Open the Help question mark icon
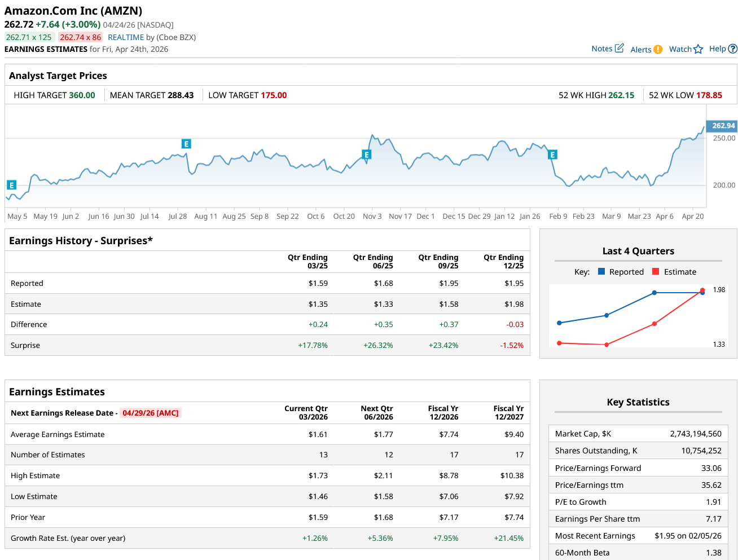 tap(732, 49)
